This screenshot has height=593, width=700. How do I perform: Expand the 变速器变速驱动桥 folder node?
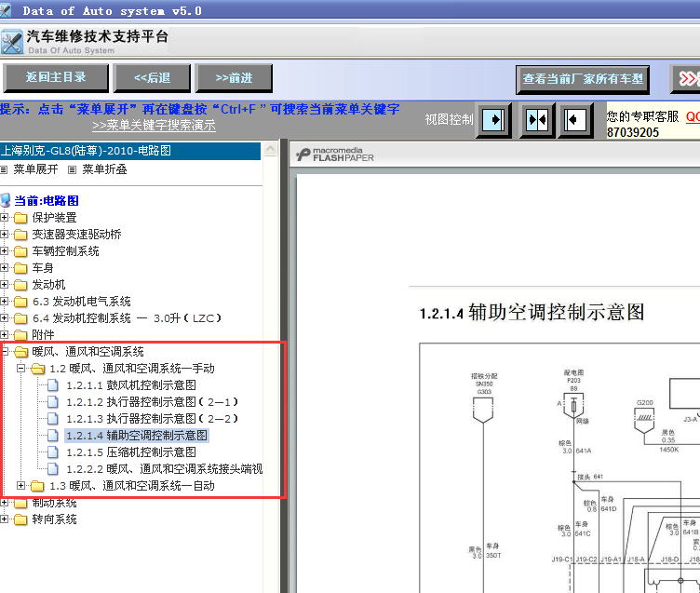[x=4, y=235]
